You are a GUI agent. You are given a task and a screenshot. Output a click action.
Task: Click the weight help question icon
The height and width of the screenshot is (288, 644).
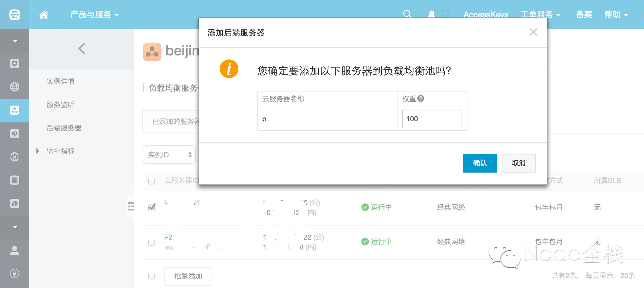coord(421,99)
